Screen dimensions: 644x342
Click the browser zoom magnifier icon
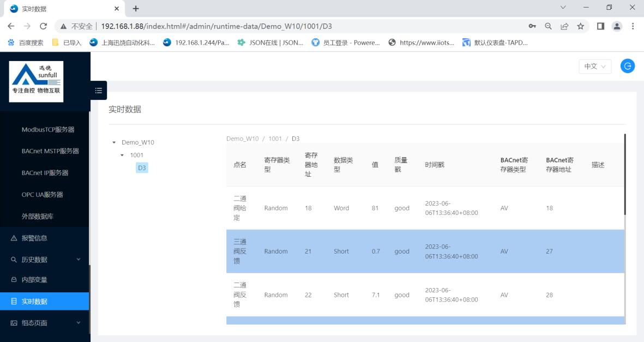pos(549,26)
